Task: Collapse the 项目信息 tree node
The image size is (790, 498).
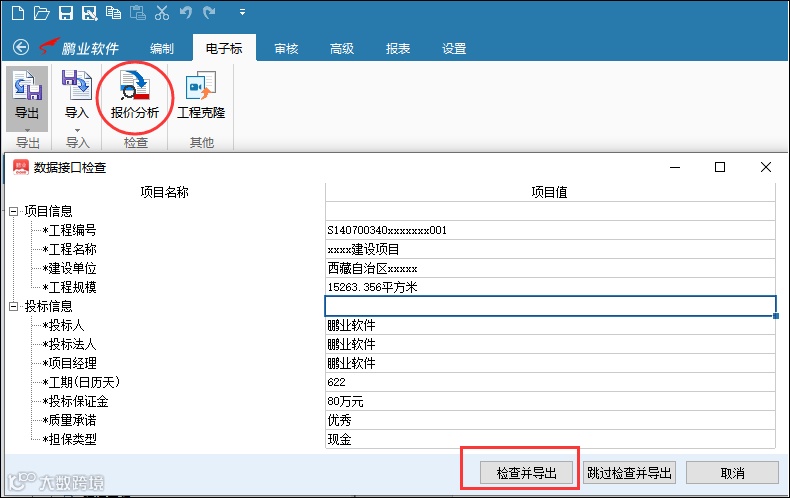Action: (14, 211)
